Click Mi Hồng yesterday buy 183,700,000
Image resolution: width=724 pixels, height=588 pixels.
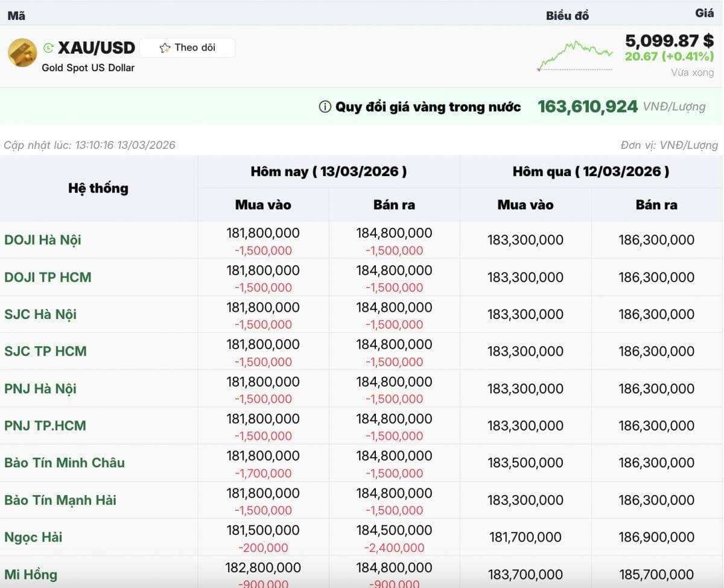(x=526, y=575)
